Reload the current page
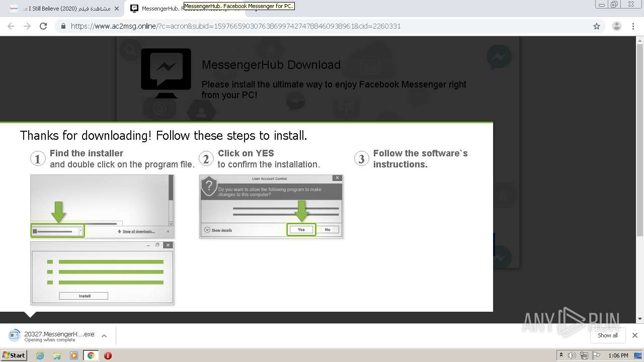The image size is (644, 362). 43,26
